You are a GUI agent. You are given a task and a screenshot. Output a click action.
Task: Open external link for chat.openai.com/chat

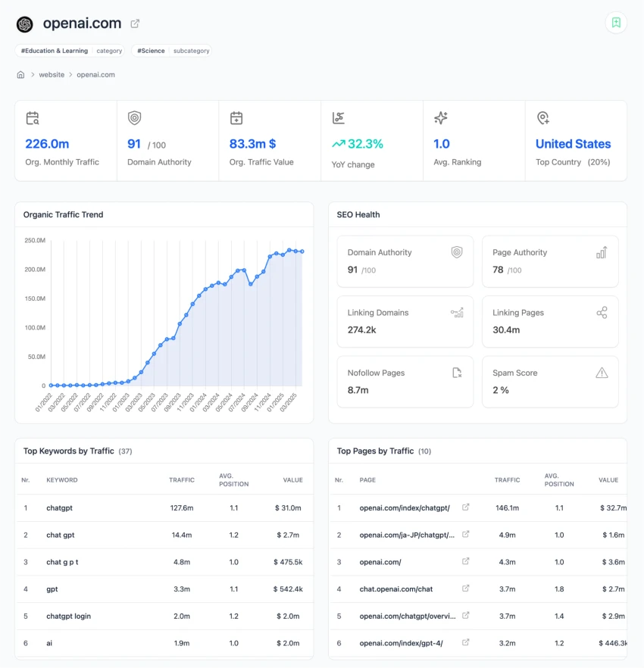tap(465, 588)
